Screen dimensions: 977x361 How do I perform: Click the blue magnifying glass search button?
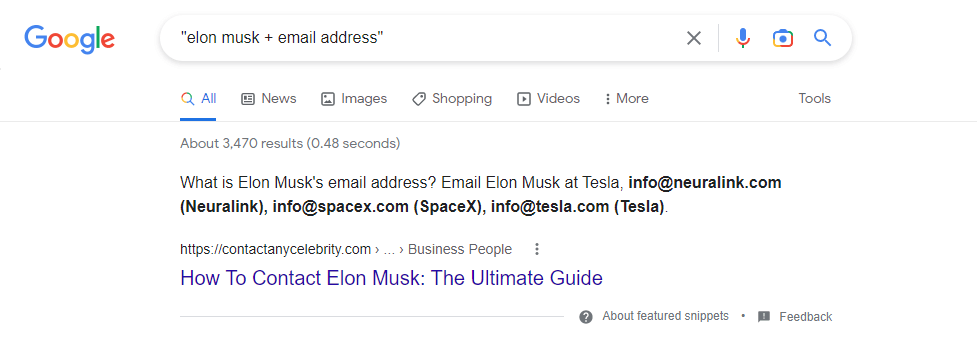[822, 38]
